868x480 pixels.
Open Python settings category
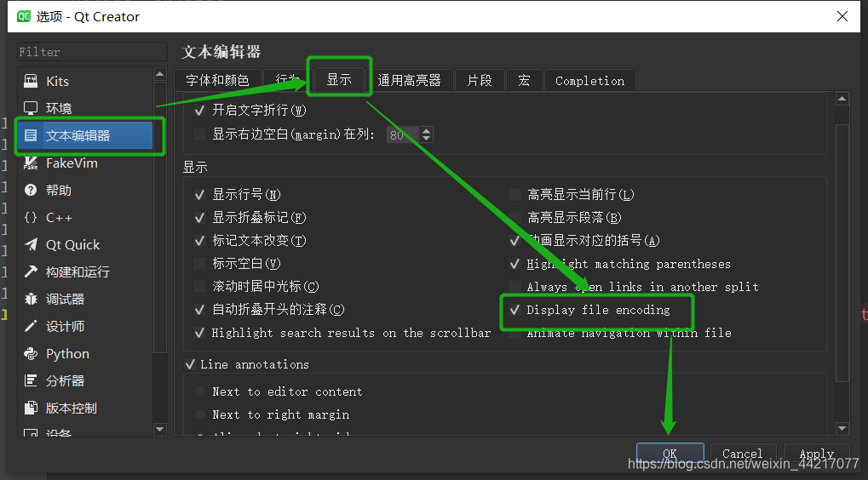pyautogui.click(x=84, y=353)
